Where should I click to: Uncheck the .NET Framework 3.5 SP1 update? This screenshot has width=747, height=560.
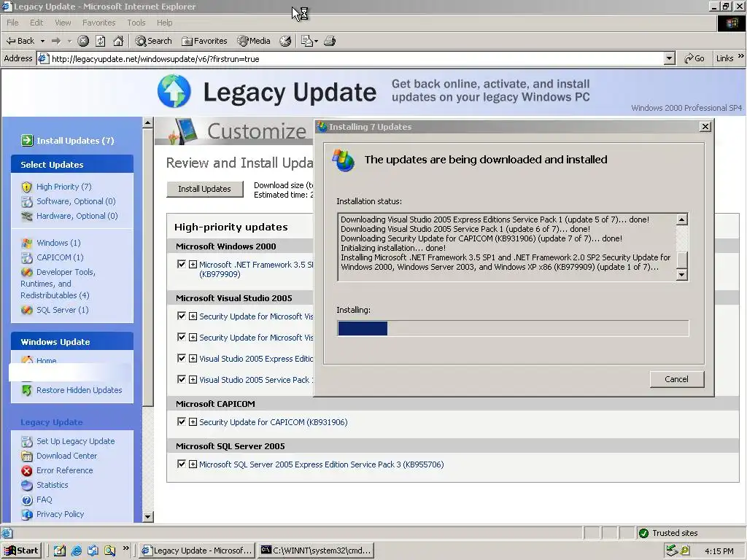(x=181, y=264)
